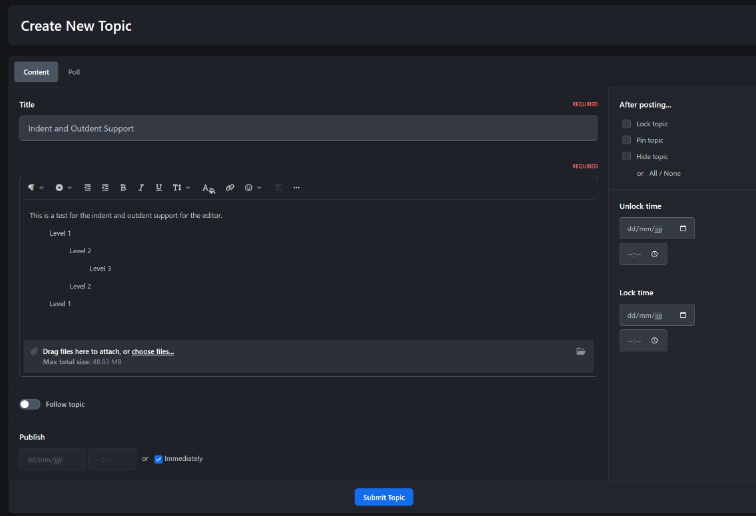Switch to the Poll tab
756x516 pixels.
pyautogui.click(x=74, y=72)
